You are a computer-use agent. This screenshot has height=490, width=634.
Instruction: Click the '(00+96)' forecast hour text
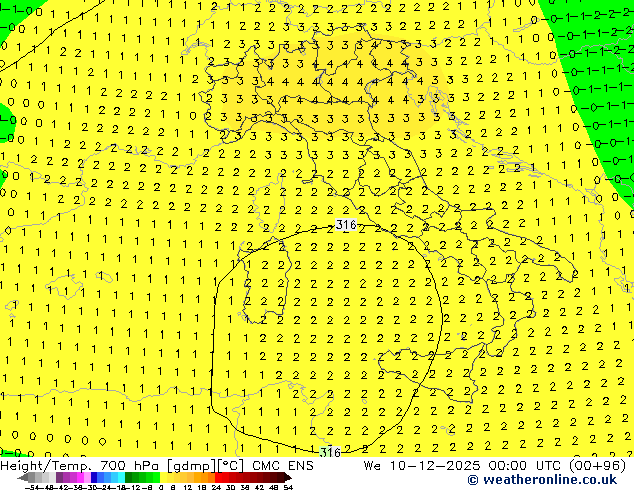click(597, 465)
